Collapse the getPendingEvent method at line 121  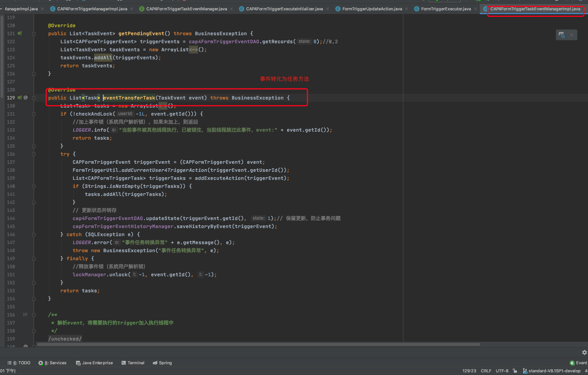34,34
